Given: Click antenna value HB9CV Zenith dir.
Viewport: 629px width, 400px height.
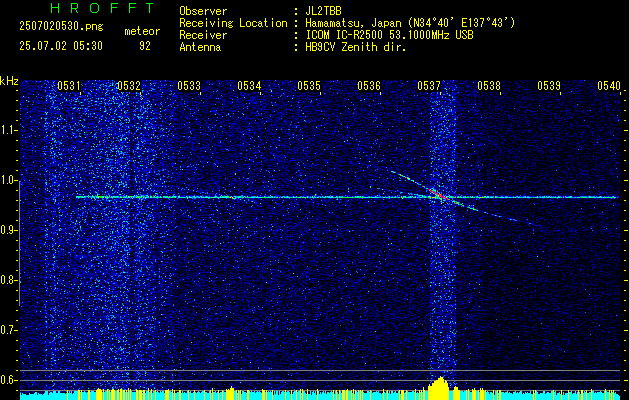Looking at the screenshot, I should coord(356,47).
